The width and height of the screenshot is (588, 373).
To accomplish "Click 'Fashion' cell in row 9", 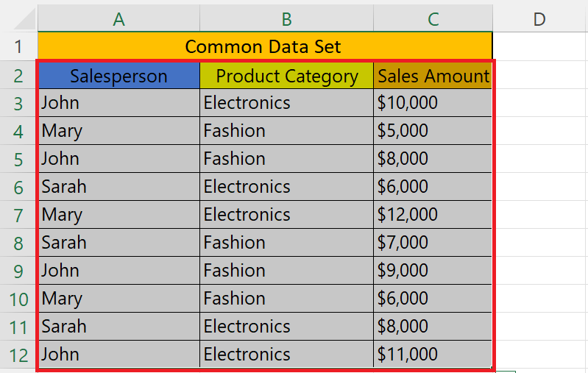I will tap(286, 270).
